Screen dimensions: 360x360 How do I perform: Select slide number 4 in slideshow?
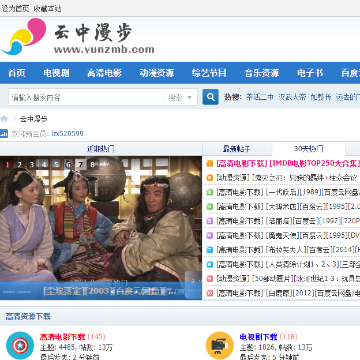44,164
